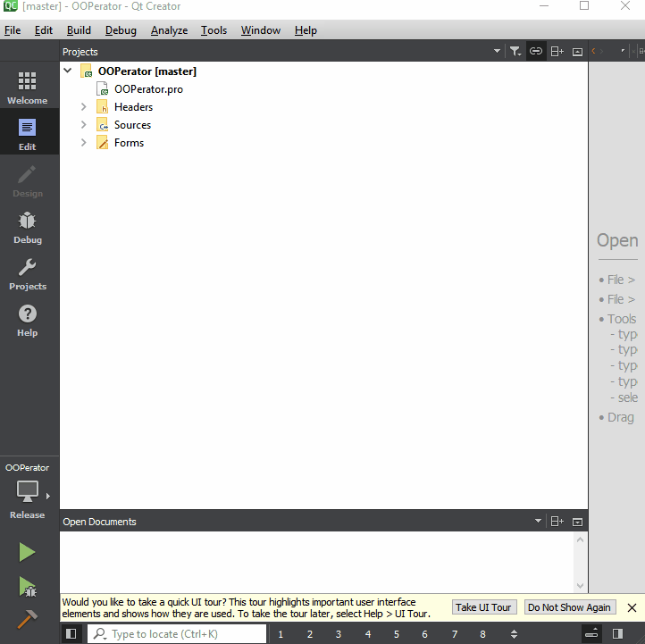Select Headers tree item
645x644 pixels.
pyautogui.click(x=133, y=107)
